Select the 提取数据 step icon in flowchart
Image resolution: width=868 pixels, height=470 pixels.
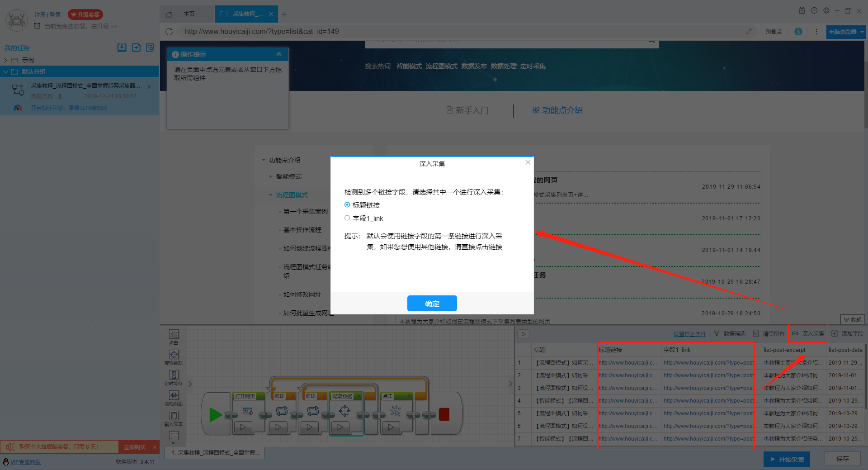coord(344,411)
